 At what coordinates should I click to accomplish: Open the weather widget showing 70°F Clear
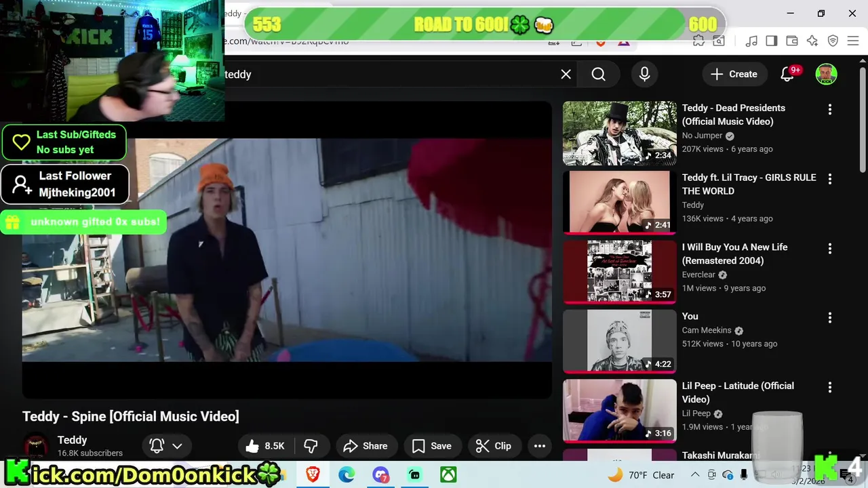(641, 475)
